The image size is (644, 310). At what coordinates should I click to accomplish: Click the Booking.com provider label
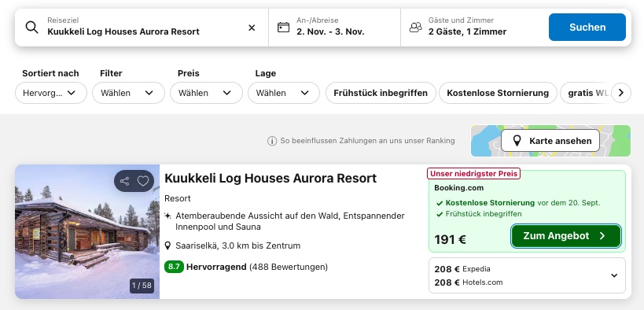[458, 188]
